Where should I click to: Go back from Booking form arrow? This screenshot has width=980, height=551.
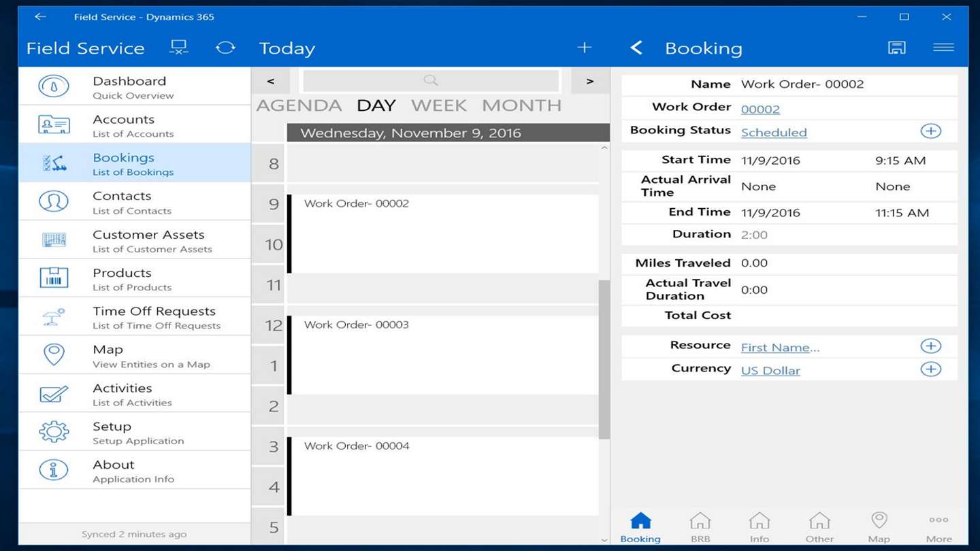(636, 48)
